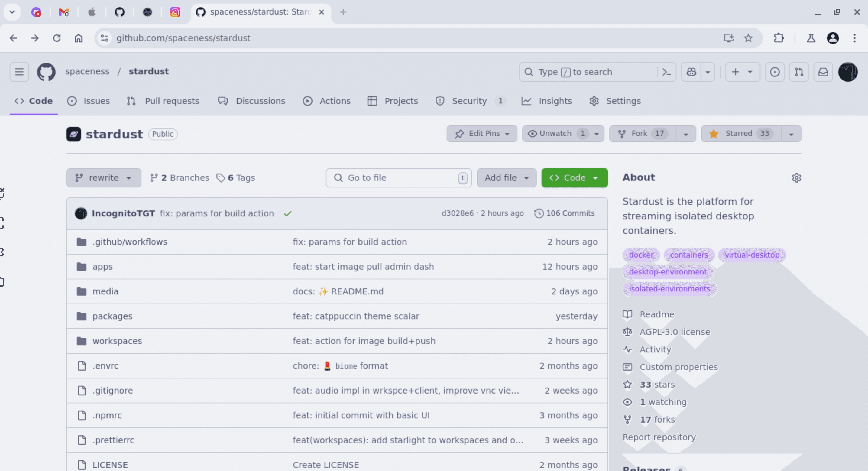Open the packages folder
The image size is (868, 471).
pos(112,316)
